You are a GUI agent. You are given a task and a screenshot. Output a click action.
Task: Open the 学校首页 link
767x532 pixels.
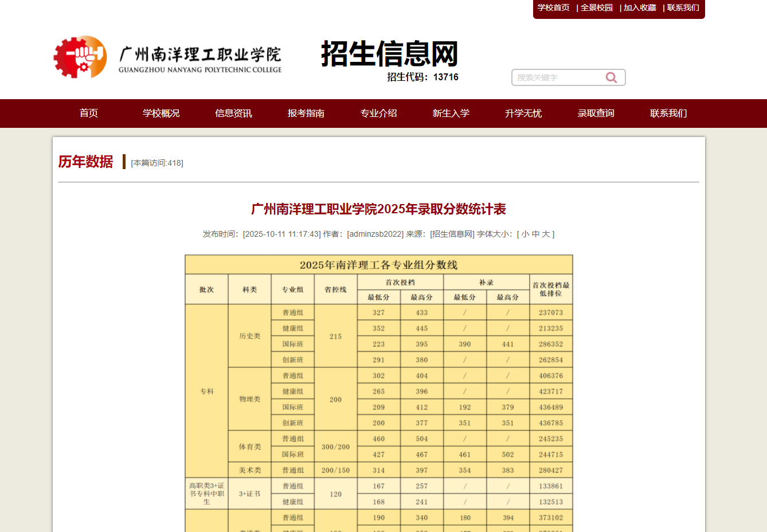click(x=552, y=8)
